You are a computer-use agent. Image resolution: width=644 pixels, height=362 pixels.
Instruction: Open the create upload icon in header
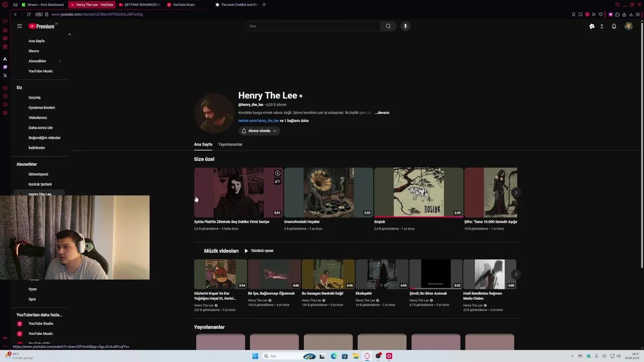click(x=602, y=26)
